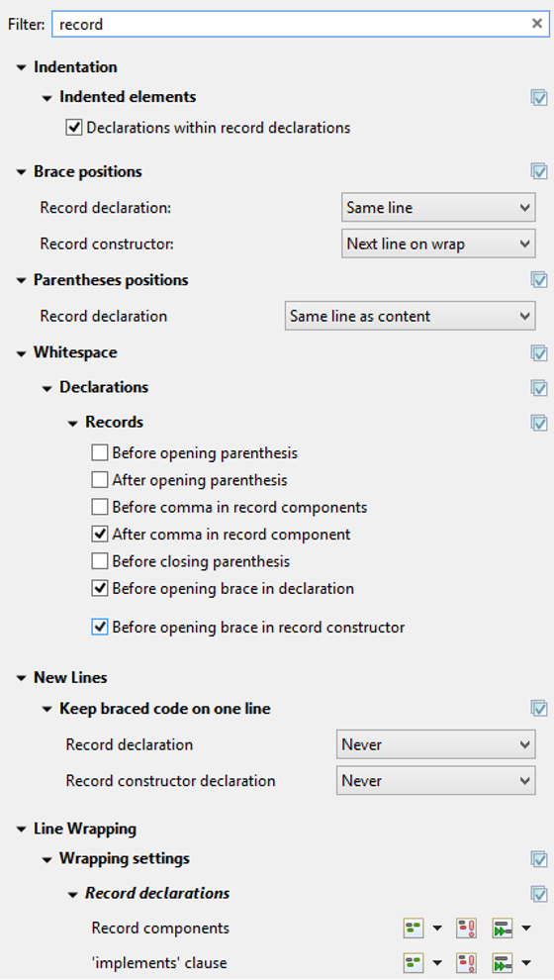The width and height of the screenshot is (554, 980).
Task: Clear the filter text with X icon
Action: click(x=536, y=24)
